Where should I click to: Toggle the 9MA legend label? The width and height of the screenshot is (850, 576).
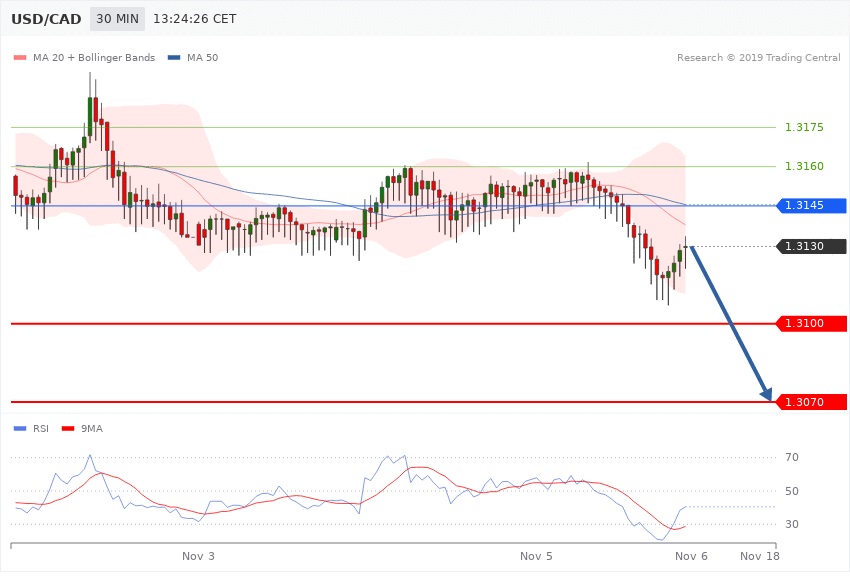pos(92,428)
